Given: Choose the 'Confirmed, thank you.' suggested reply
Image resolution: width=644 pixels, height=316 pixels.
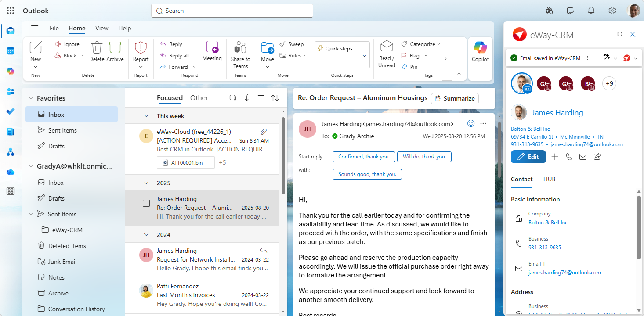Looking at the screenshot, I should [x=364, y=157].
